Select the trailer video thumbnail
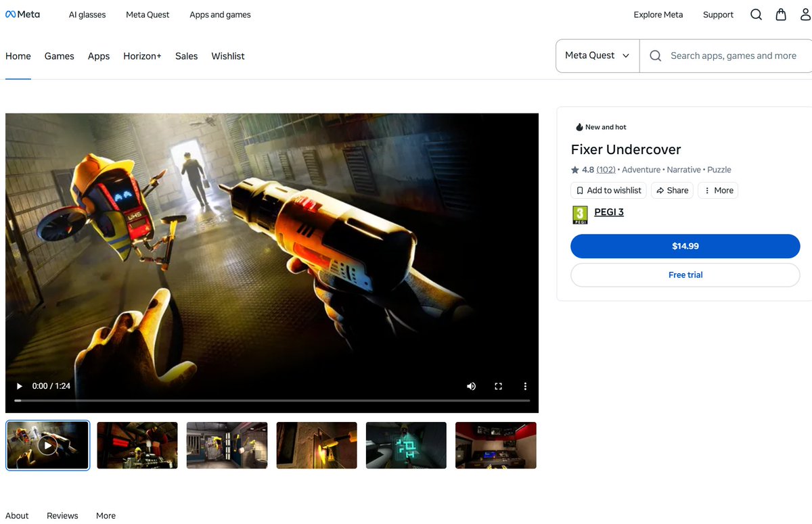The width and height of the screenshot is (812, 524). coord(47,445)
